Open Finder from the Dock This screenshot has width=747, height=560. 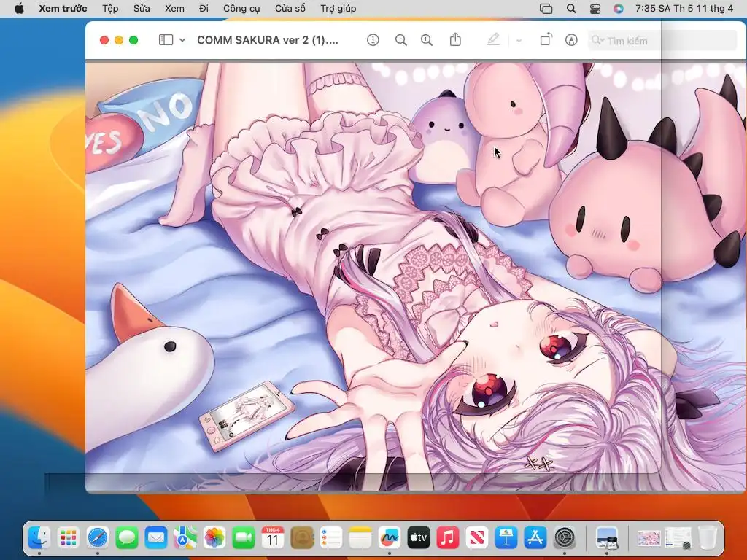pyautogui.click(x=39, y=537)
